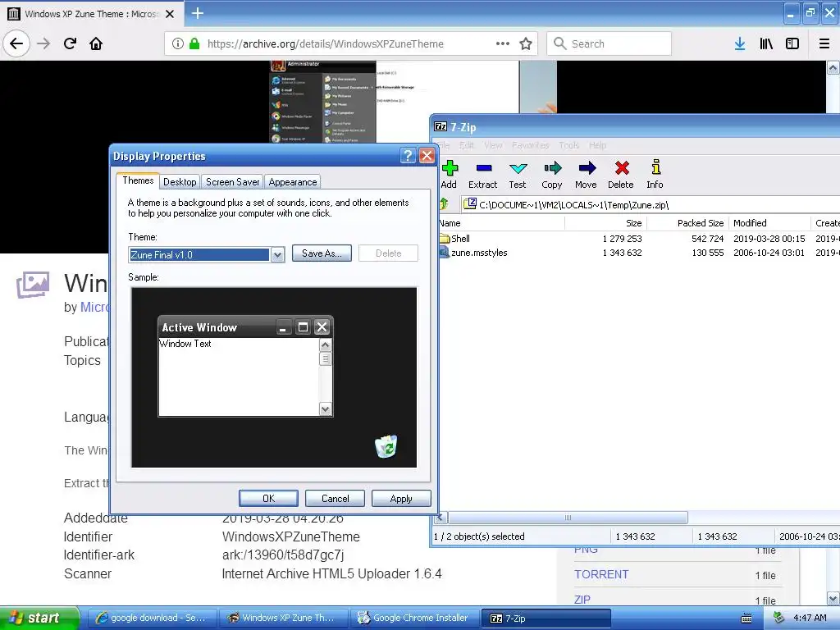
Task: Sort 7-Zip list by Size column
Action: (x=606, y=223)
